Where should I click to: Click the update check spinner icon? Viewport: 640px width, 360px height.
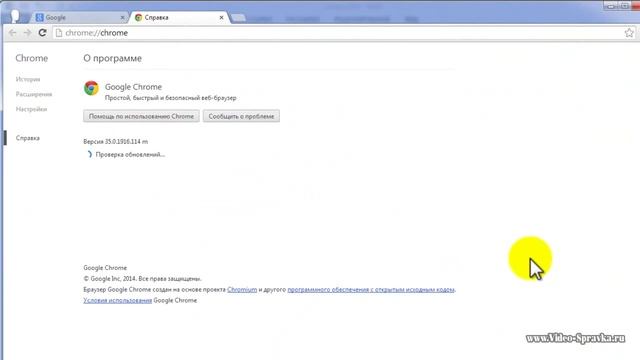point(89,154)
